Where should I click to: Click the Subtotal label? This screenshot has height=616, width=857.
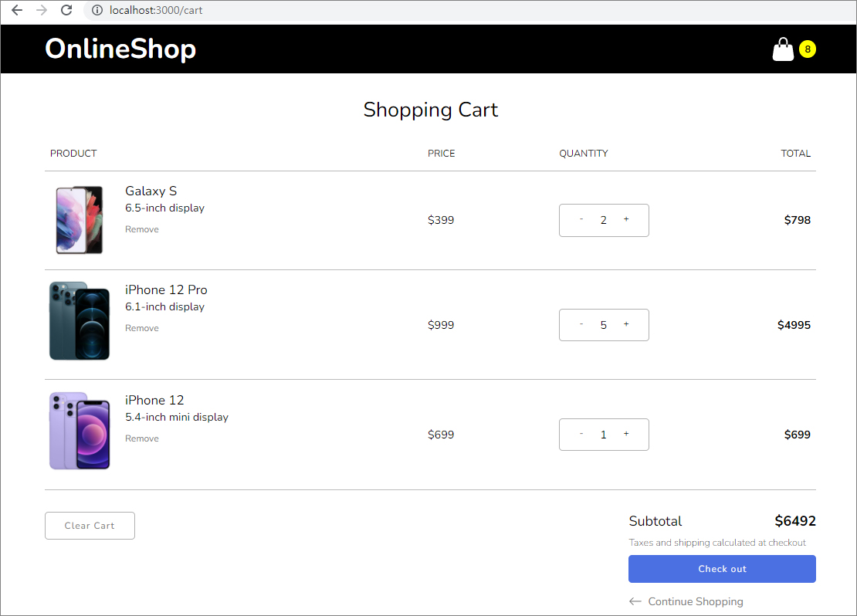[655, 521]
